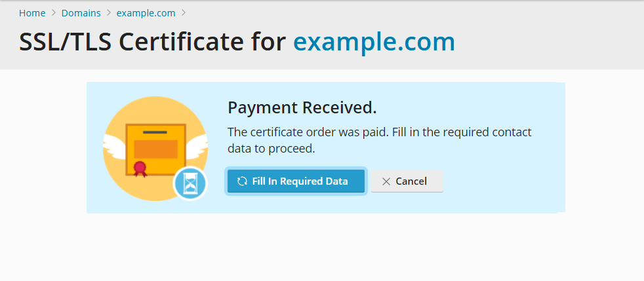
Task: Click the blue hourglass badge icon
Action: (x=190, y=183)
